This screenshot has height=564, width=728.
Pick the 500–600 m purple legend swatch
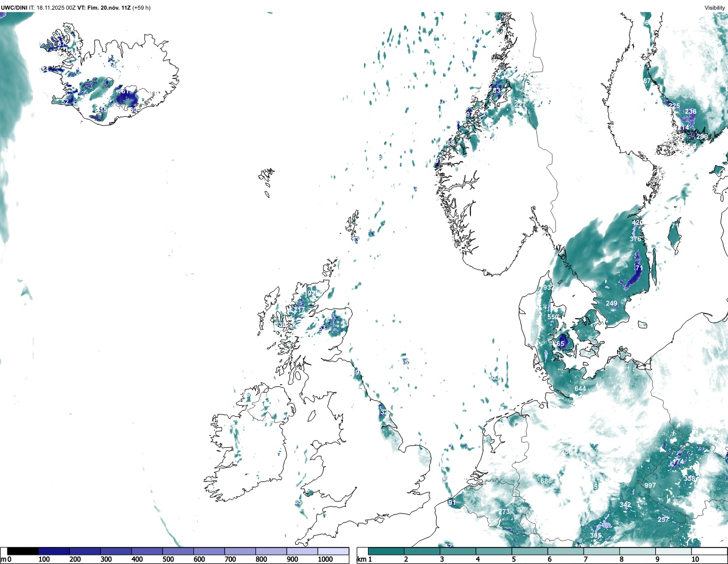(178, 551)
